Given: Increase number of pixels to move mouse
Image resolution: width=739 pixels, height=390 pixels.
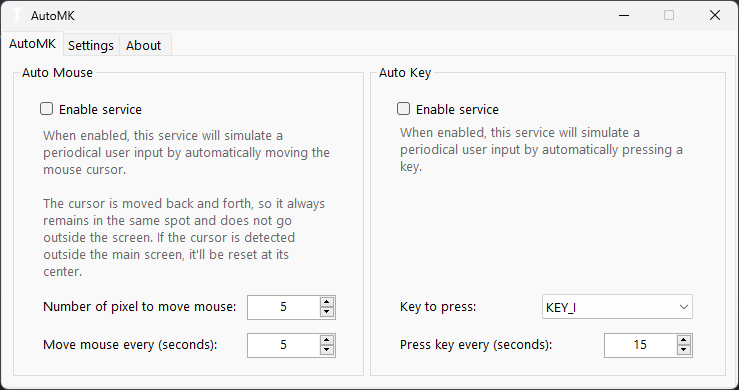Looking at the screenshot, I should coord(327,302).
